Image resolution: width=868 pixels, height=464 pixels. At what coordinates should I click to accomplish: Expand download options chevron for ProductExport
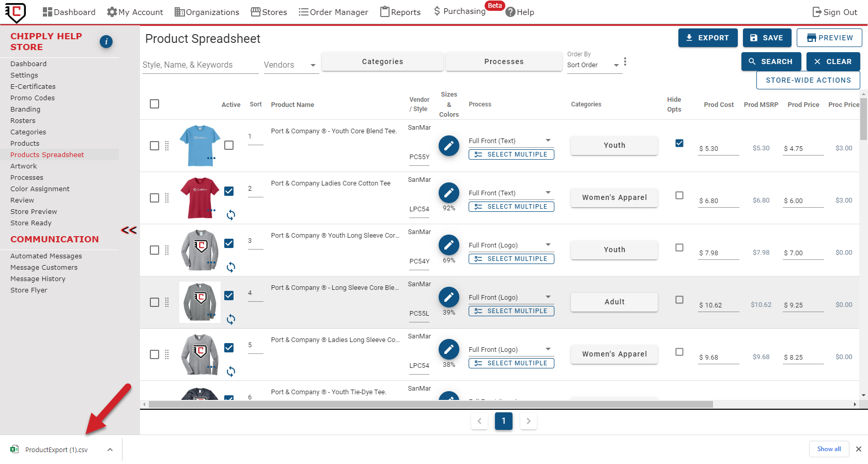click(x=110, y=450)
